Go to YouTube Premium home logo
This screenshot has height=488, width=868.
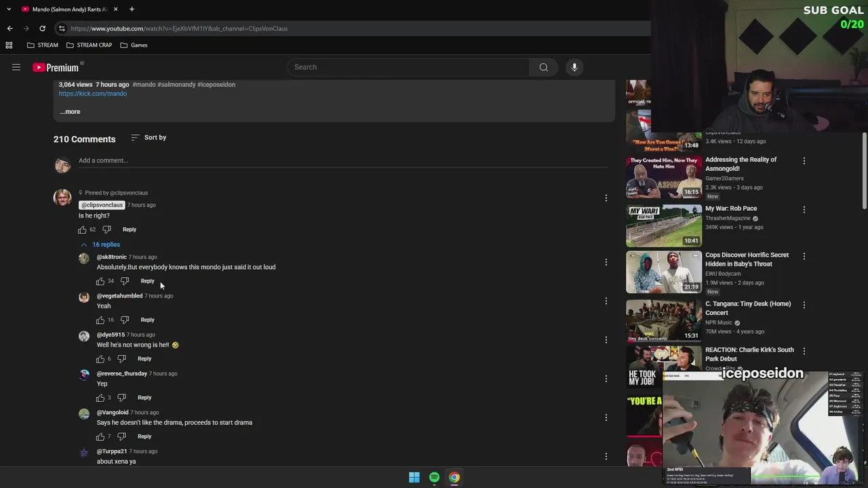56,67
